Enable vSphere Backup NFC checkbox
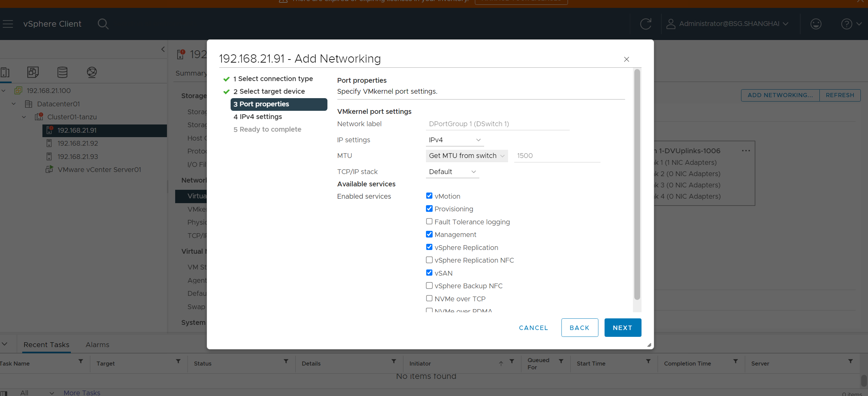 (429, 286)
